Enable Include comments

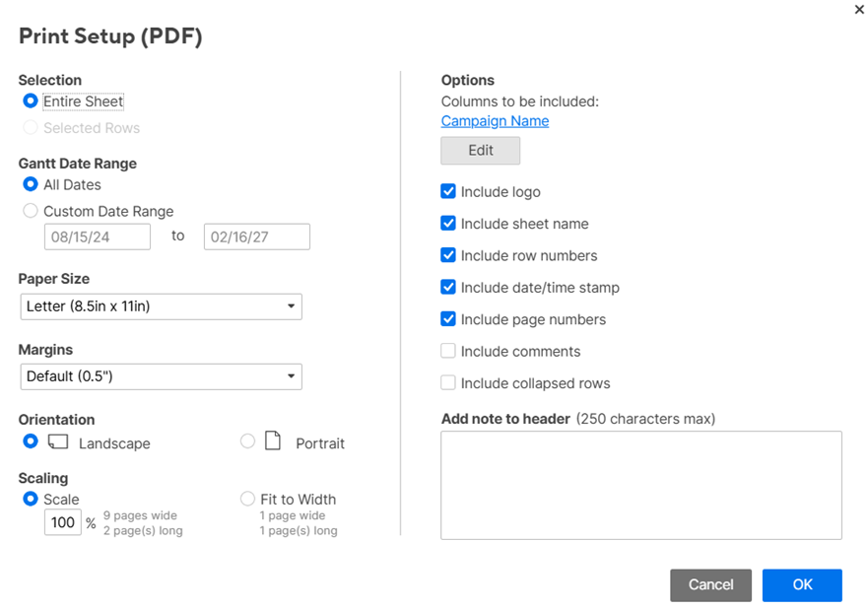click(448, 351)
